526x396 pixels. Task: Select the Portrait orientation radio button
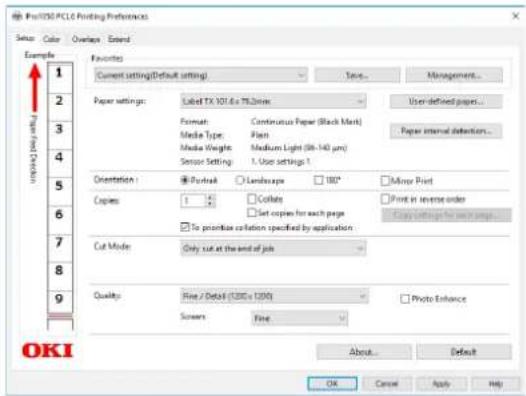[185, 180]
